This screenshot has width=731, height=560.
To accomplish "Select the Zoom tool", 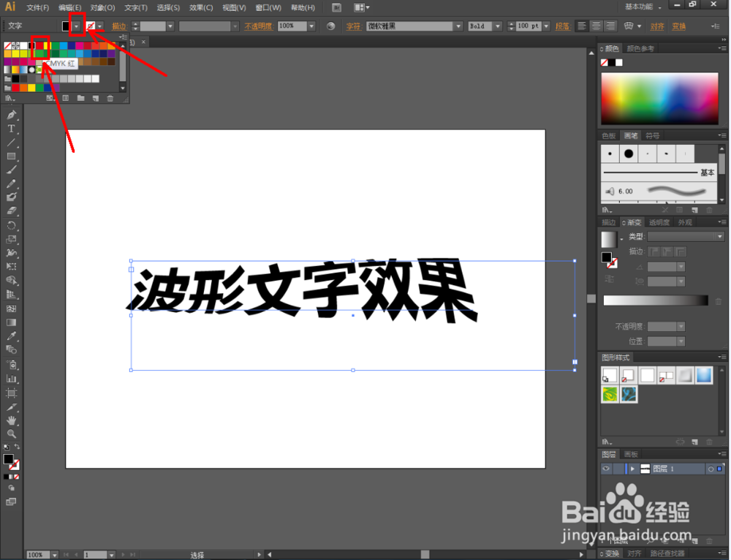I will coord(12,432).
